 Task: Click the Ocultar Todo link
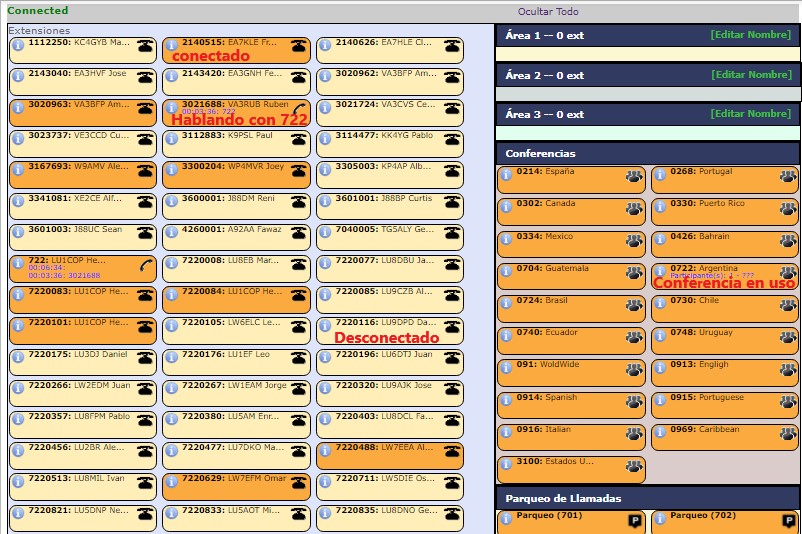pos(547,12)
